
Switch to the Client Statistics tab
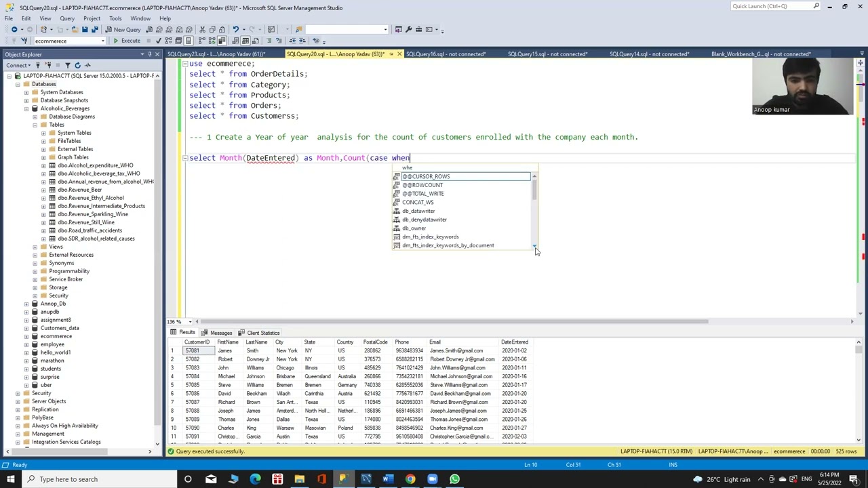[x=258, y=333]
